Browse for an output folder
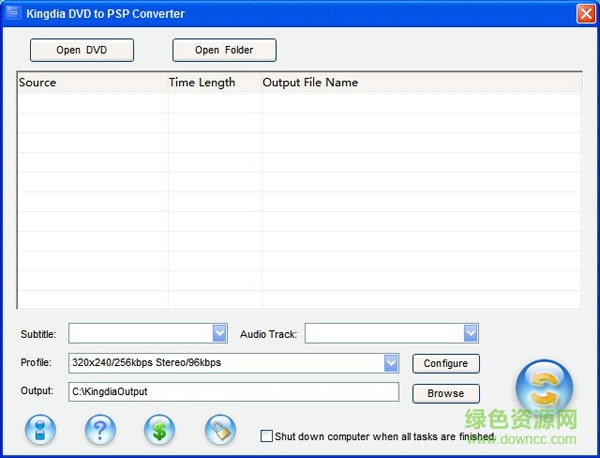The width and height of the screenshot is (600, 458). click(x=446, y=393)
